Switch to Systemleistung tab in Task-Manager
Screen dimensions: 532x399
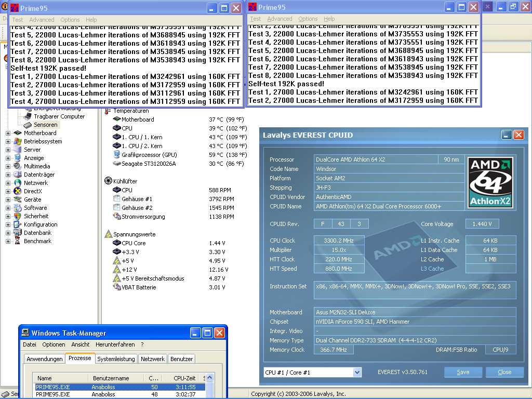(x=116, y=359)
